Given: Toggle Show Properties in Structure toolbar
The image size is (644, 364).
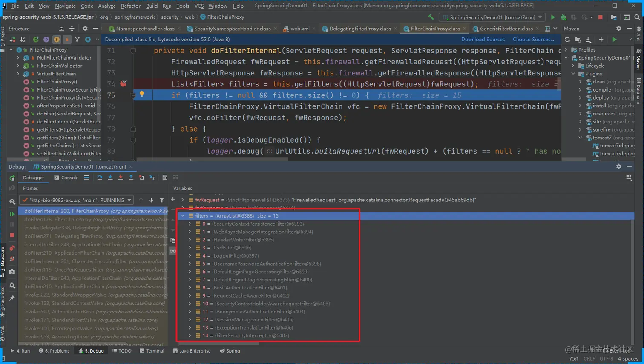Looking at the screenshot, I should pyautogui.click(x=46, y=40).
